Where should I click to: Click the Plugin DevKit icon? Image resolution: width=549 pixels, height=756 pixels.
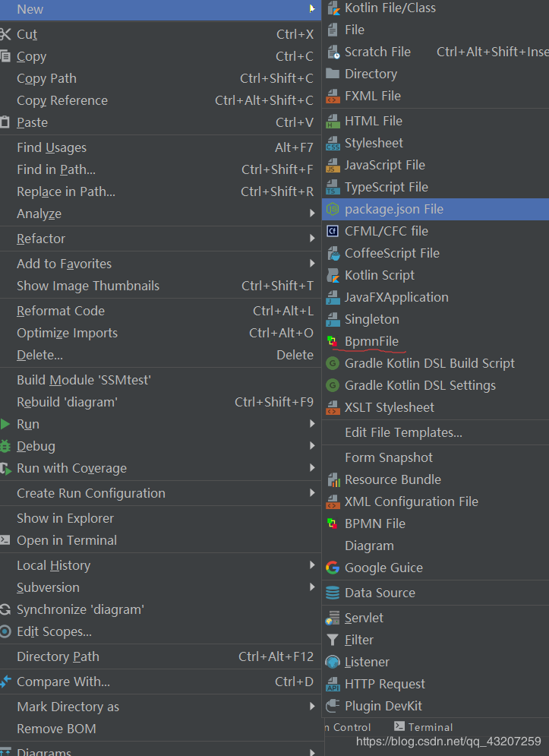pos(333,706)
